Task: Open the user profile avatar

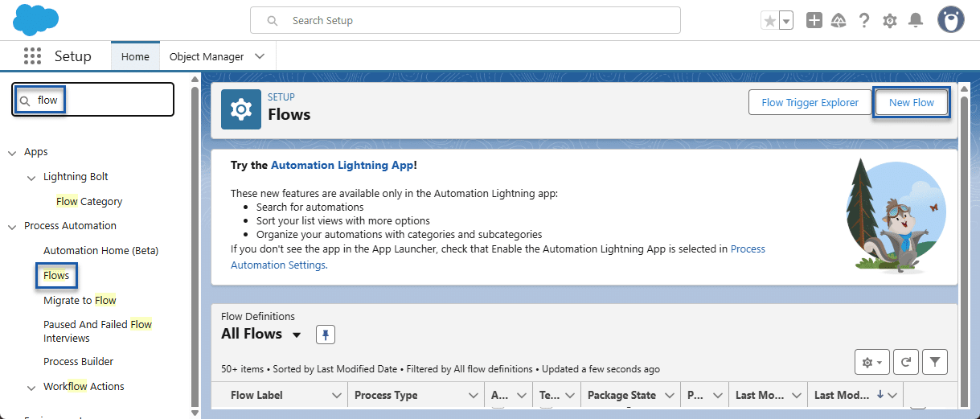Action: coord(951,20)
